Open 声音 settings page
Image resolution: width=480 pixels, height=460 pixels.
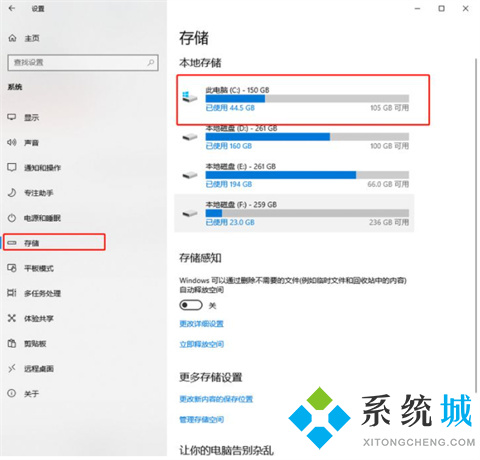point(32,143)
